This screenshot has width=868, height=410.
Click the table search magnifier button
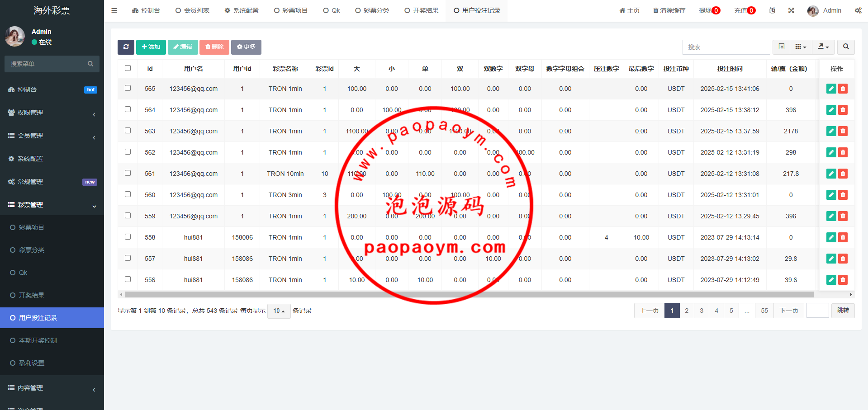(846, 47)
